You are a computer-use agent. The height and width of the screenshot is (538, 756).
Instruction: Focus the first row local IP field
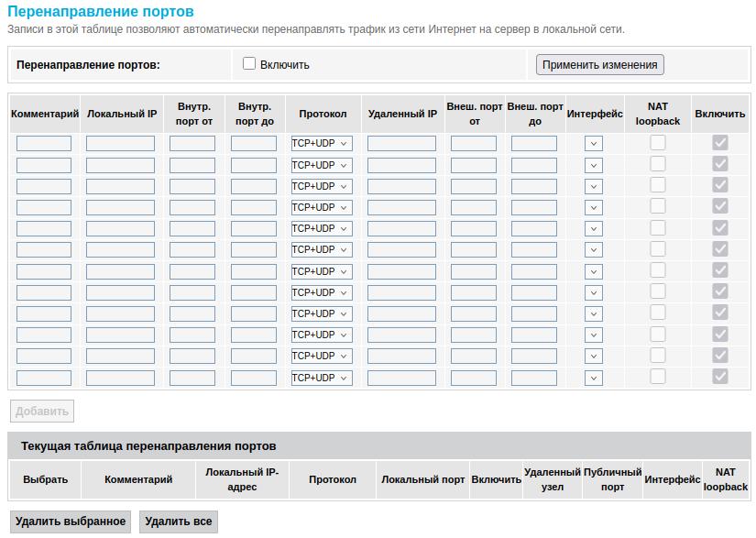(120, 143)
